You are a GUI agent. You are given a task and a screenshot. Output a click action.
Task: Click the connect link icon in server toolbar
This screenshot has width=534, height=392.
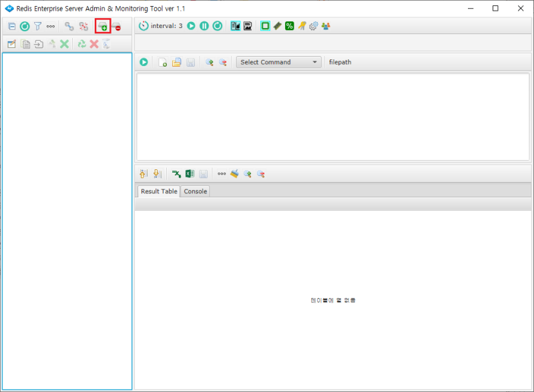[x=69, y=26]
